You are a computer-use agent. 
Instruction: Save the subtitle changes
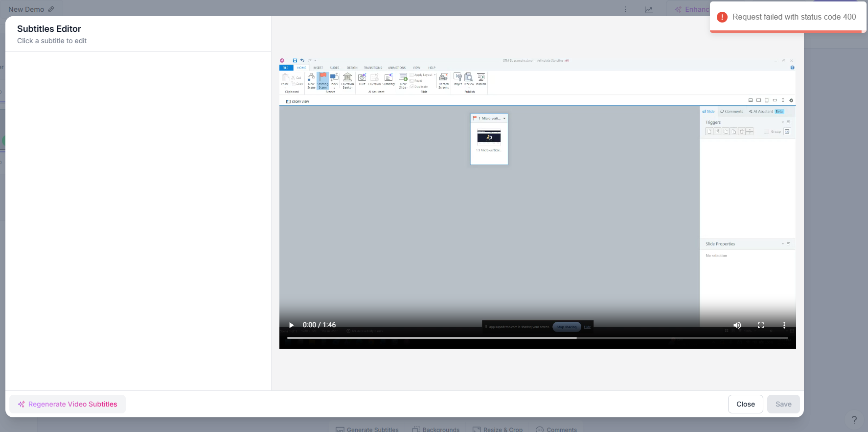pyautogui.click(x=783, y=404)
